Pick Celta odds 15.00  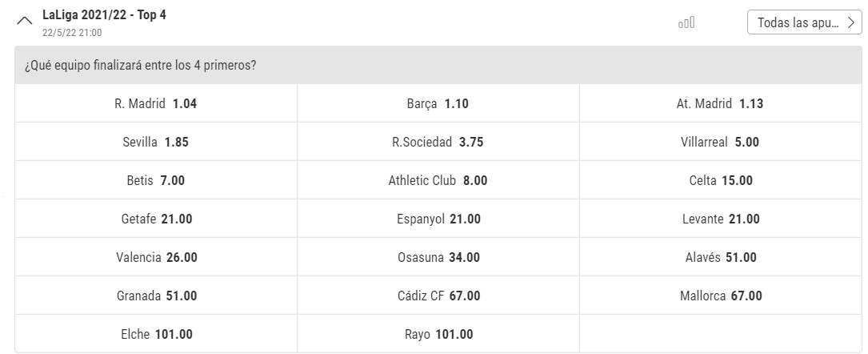point(721,181)
